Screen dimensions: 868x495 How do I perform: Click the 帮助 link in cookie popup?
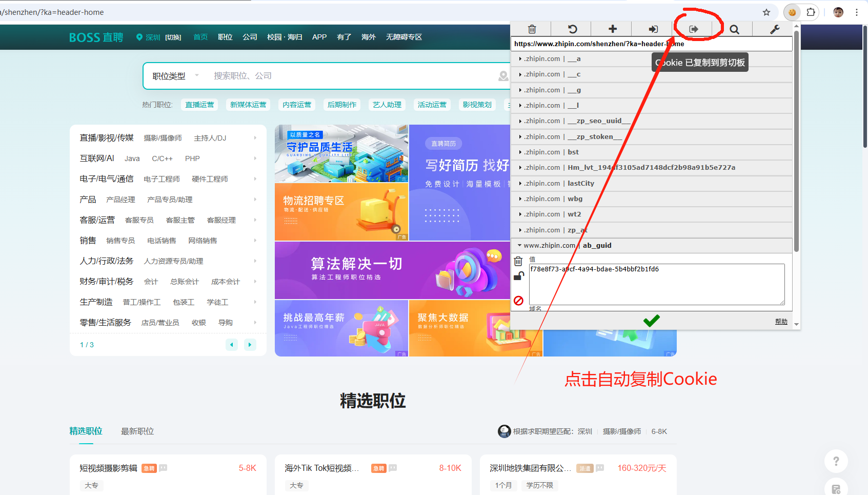(781, 322)
